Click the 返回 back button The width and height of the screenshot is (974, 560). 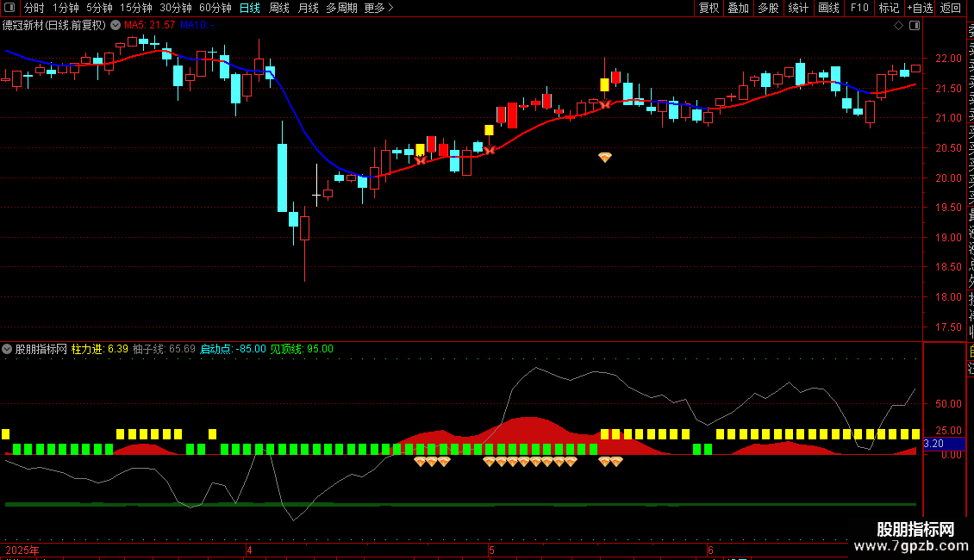coord(951,8)
